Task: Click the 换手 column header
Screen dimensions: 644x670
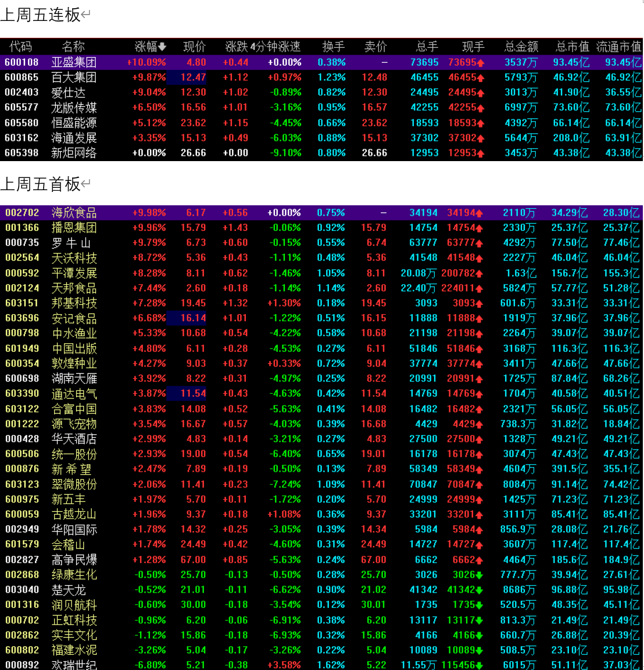Action: (x=334, y=47)
